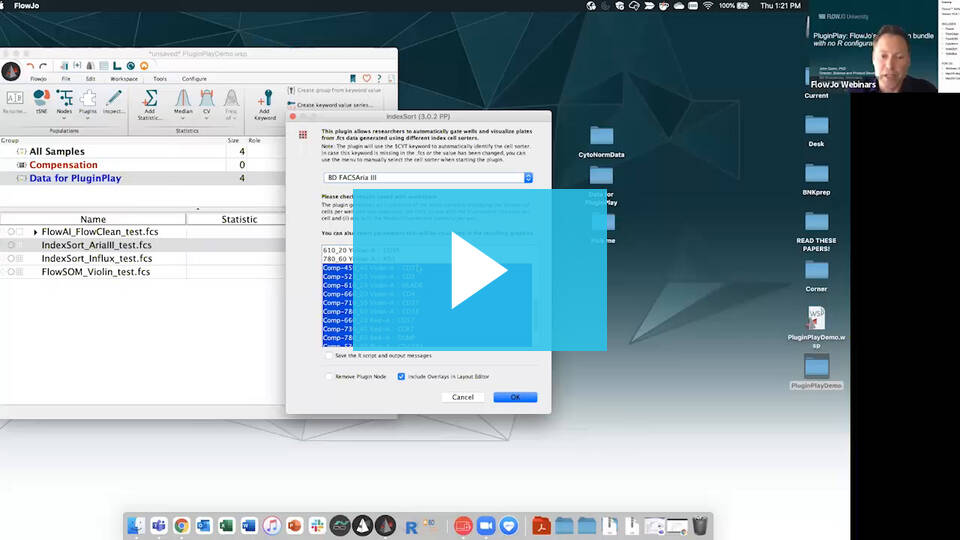Toggle circle marker on IndexSort_Influx_test.fcs row

coord(11,258)
